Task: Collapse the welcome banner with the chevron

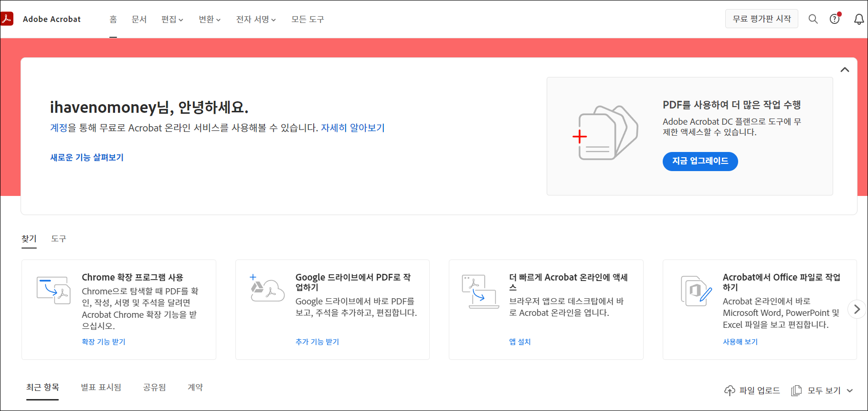Action: coord(845,70)
